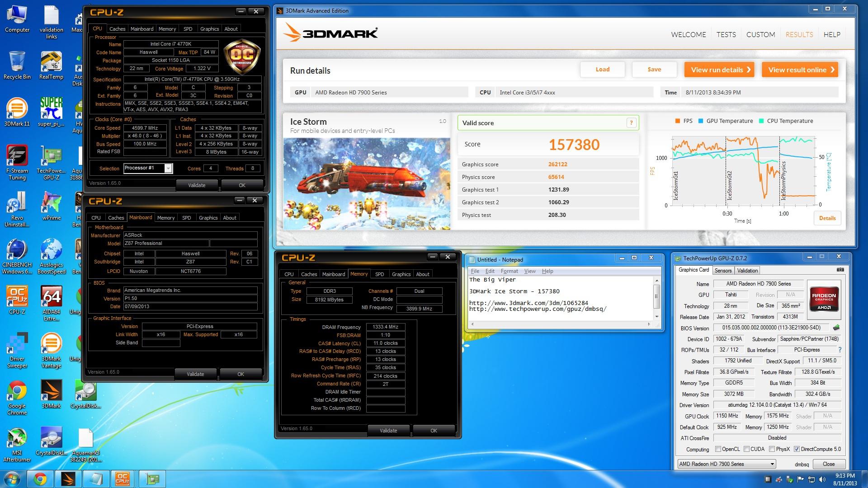Click View run details button

tap(719, 70)
